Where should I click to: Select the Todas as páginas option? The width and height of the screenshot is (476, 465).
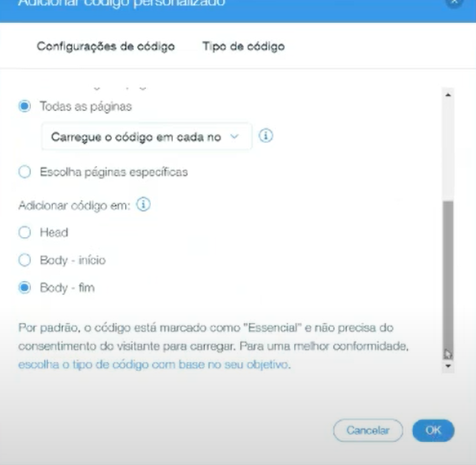[24, 106]
